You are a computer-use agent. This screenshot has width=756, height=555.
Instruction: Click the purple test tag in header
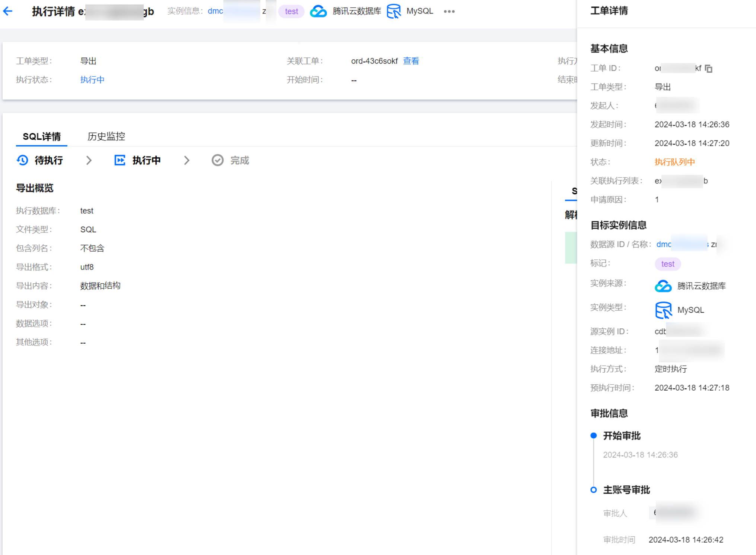coord(291,11)
